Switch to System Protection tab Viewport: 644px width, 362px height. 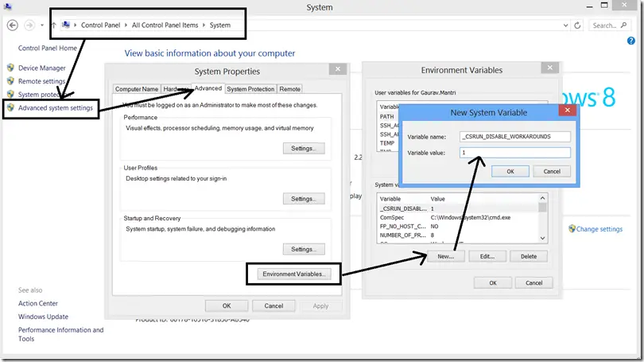[x=250, y=89]
